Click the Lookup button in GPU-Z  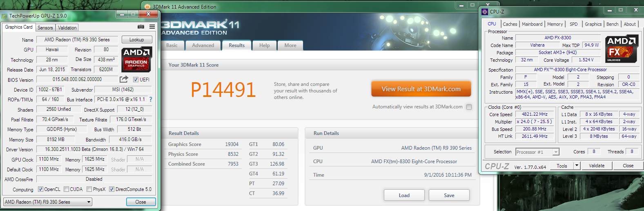[137, 40]
